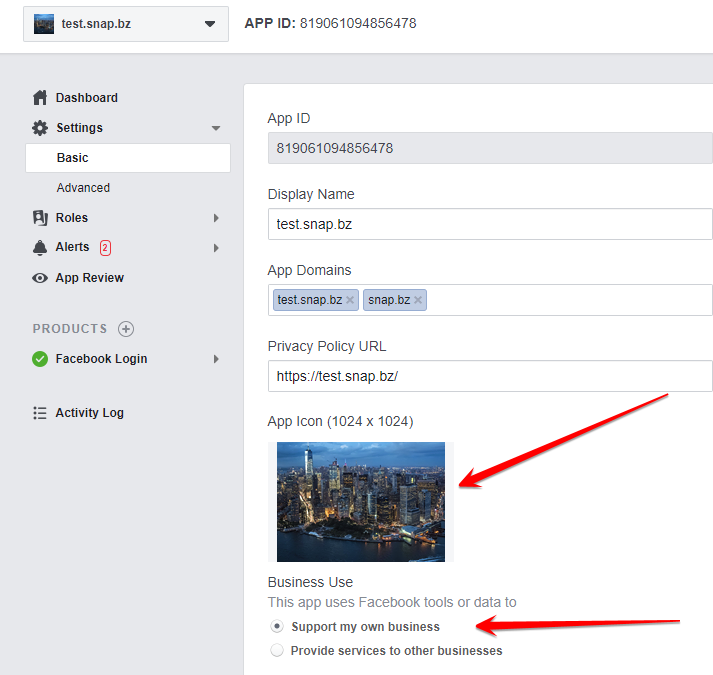Click the Dashboard house icon
This screenshot has height=675, width=713.
(x=40, y=98)
